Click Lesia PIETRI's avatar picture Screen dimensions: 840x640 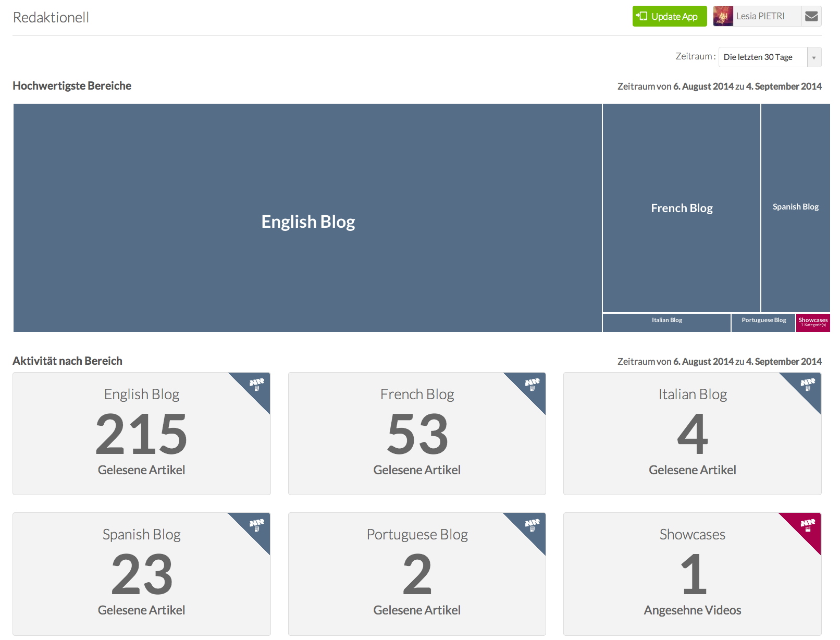coord(723,16)
